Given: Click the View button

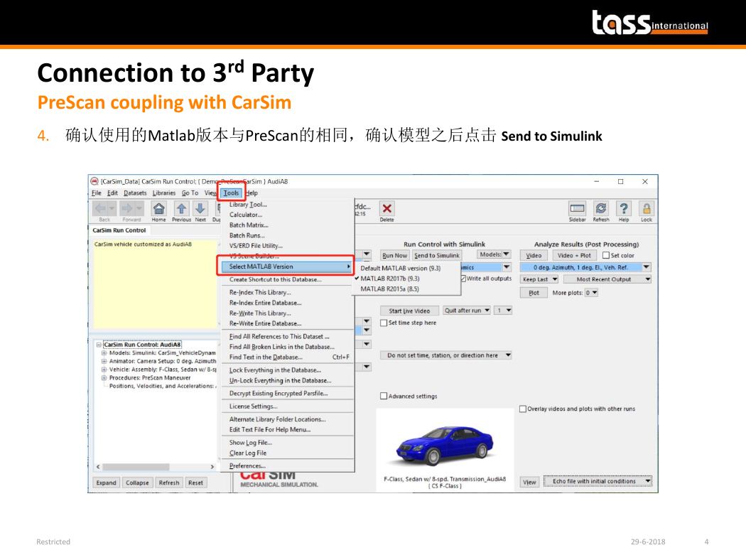Looking at the screenshot, I should pyautogui.click(x=529, y=482).
